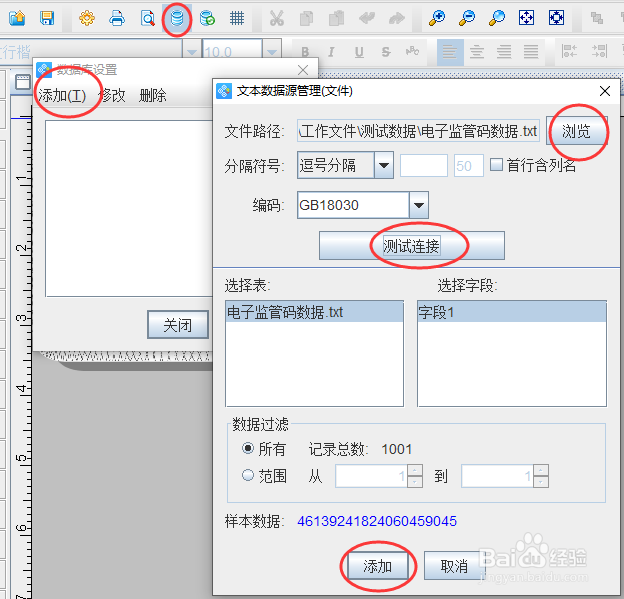
Task: Click 浏览 browse button
Action: 576,131
